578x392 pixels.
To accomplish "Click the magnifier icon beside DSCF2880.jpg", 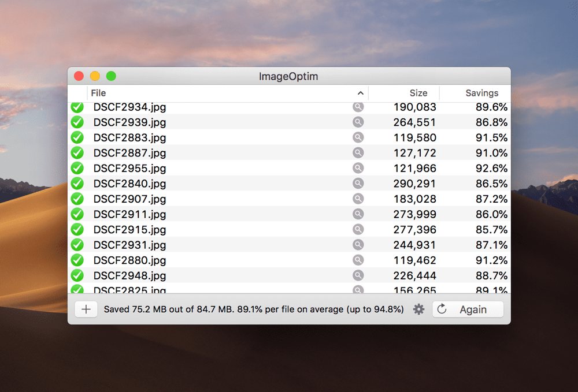I will [x=358, y=260].
